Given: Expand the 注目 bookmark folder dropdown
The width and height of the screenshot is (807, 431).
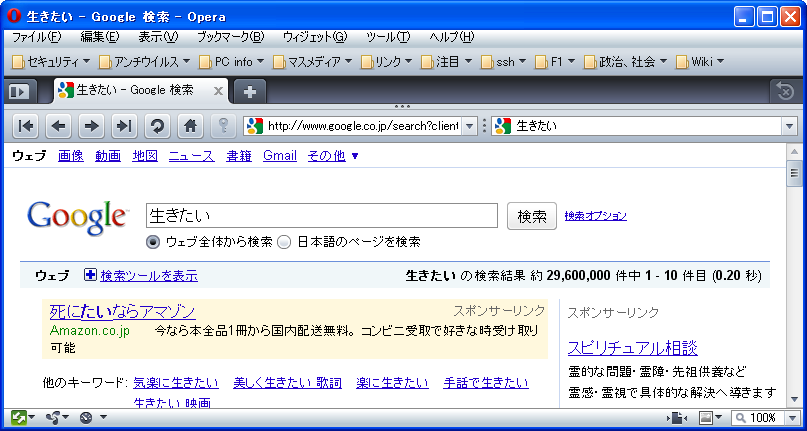Looking at the screenshot, I should point(468,62).
